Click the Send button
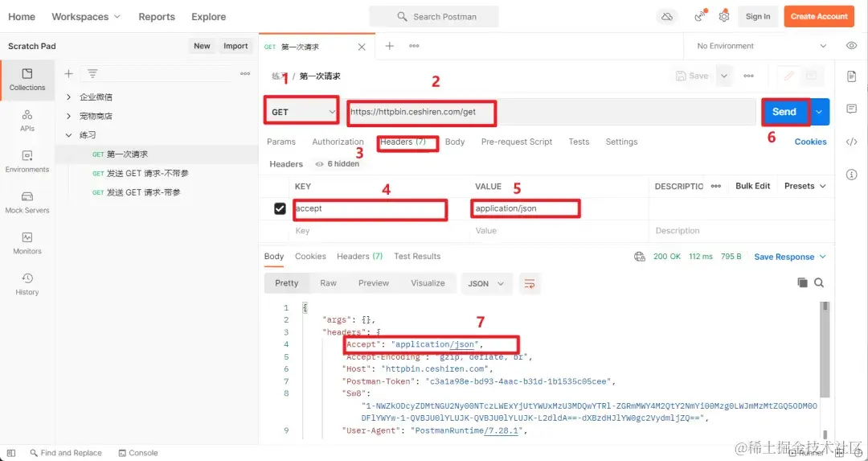This screenshot has height=461, width=868. tap(784, 112)
